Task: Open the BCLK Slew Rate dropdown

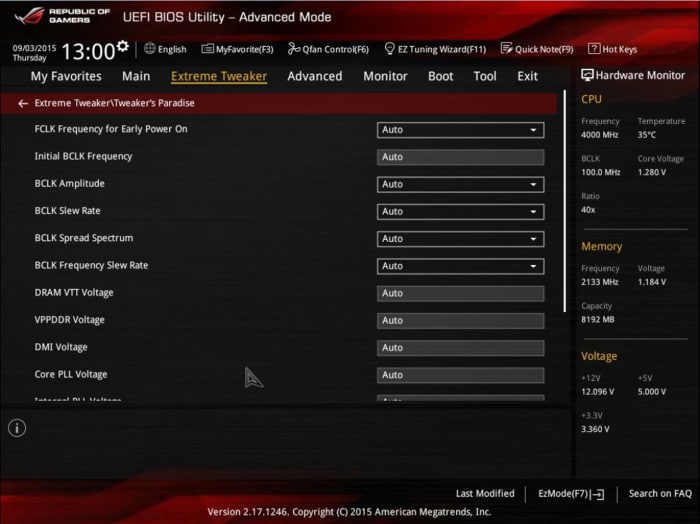Action: (460, 212)
